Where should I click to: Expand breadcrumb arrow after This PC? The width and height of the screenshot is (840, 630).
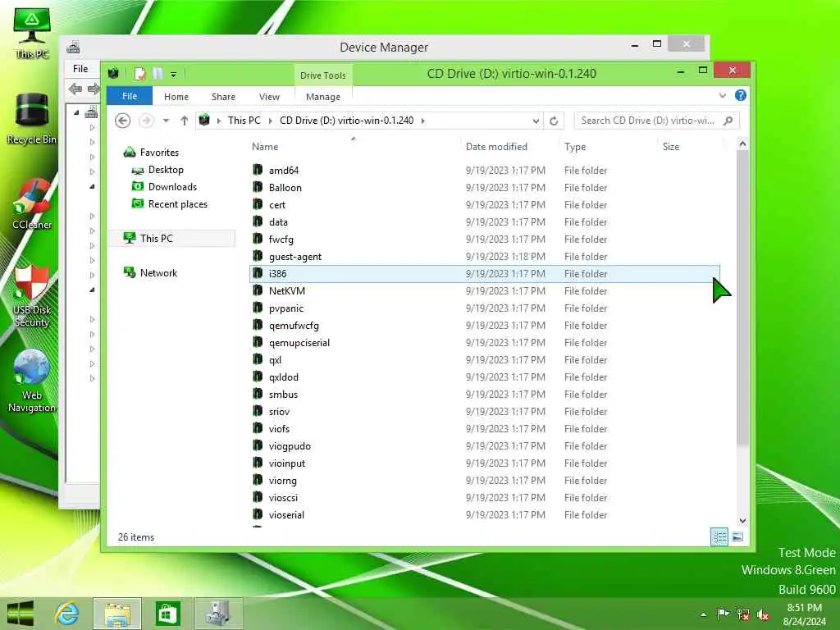(270, 121)
